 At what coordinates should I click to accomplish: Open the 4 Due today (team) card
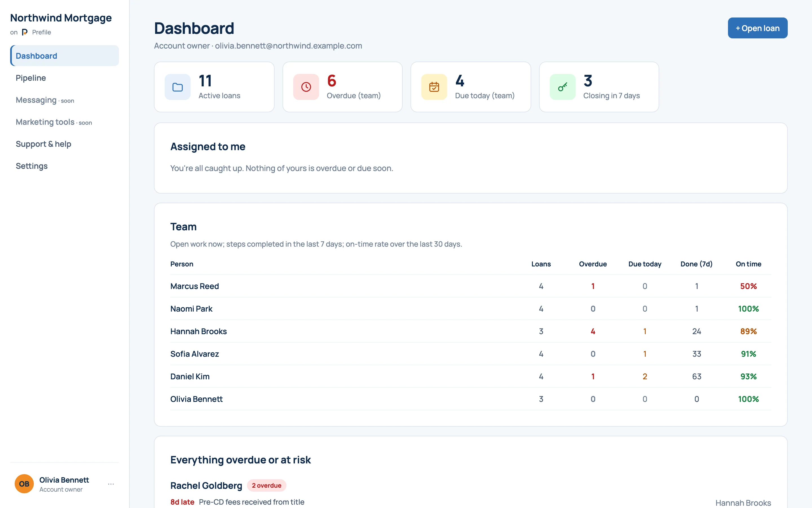pos(471,87)
